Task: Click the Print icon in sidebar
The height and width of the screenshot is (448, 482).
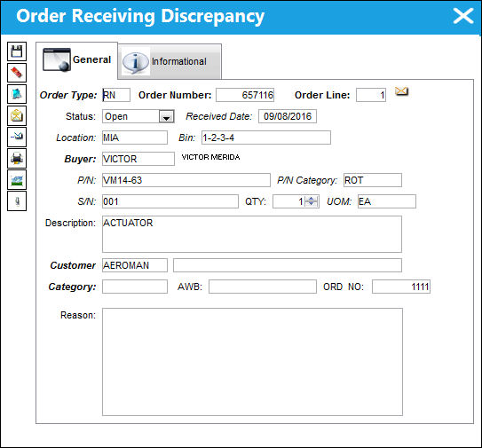Action: click(17, 158)
